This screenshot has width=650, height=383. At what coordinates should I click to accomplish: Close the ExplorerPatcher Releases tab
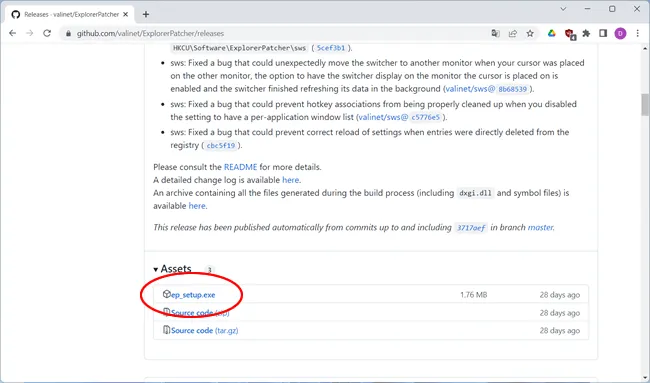tap(126, 15)
